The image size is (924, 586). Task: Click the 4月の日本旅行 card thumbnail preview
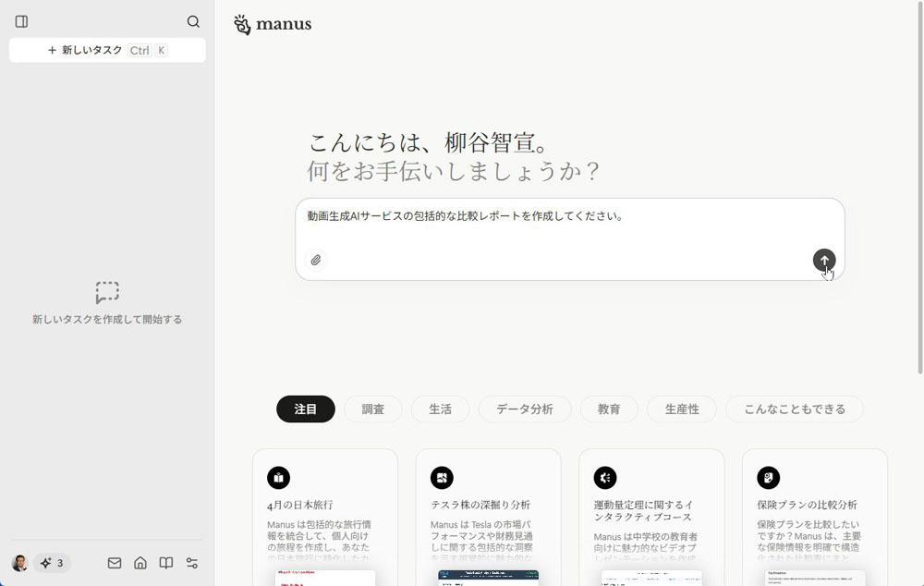click(325, 579)
